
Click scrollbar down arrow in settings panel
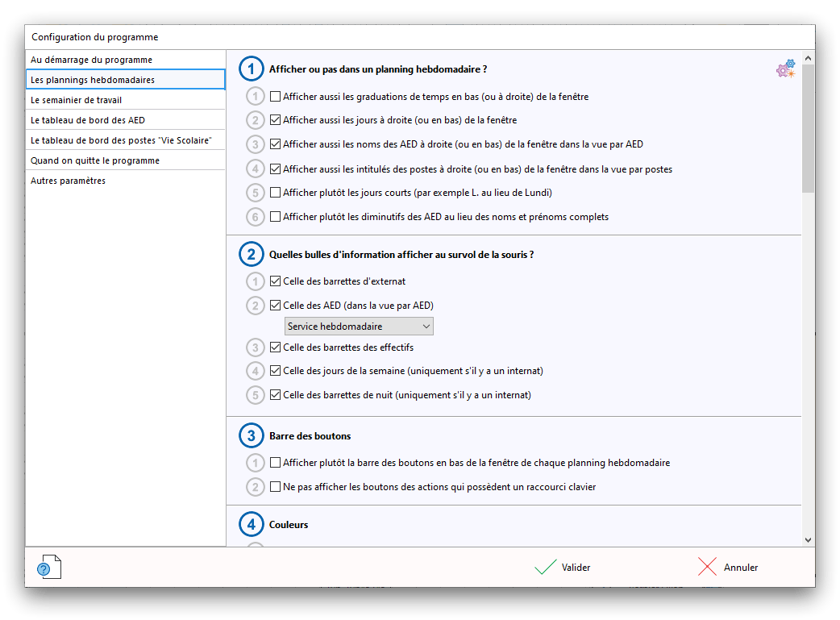tap(808, 539)
